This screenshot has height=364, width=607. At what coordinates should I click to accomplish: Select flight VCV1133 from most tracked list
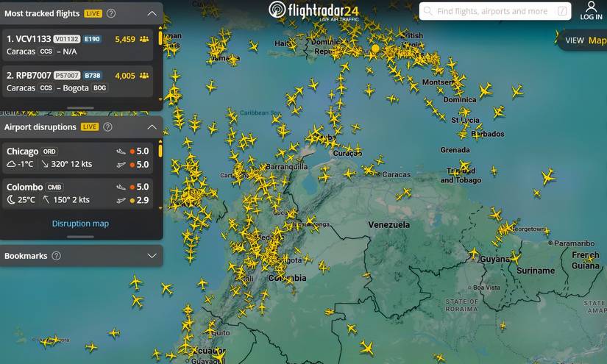(77, 45)
